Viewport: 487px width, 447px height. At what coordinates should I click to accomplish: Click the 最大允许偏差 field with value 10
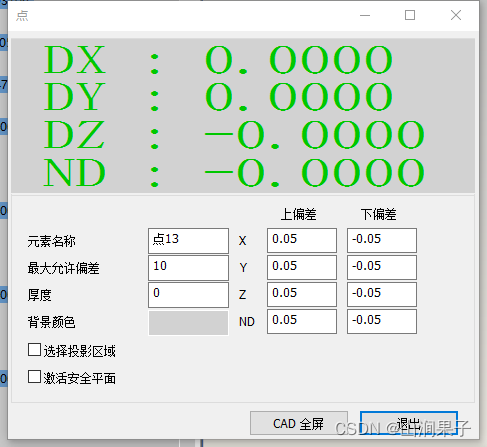click(x=188, y=268)
